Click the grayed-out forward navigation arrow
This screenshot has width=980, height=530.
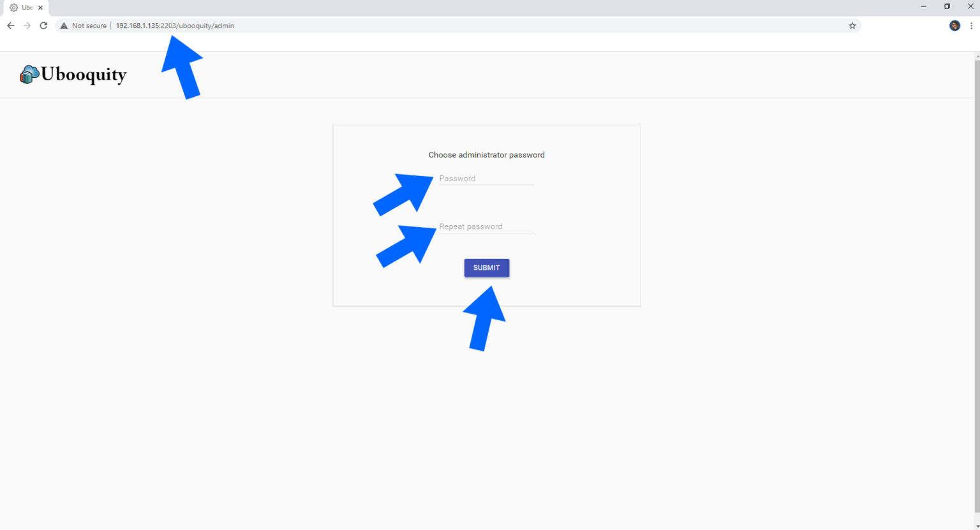[x=27, y=26]
